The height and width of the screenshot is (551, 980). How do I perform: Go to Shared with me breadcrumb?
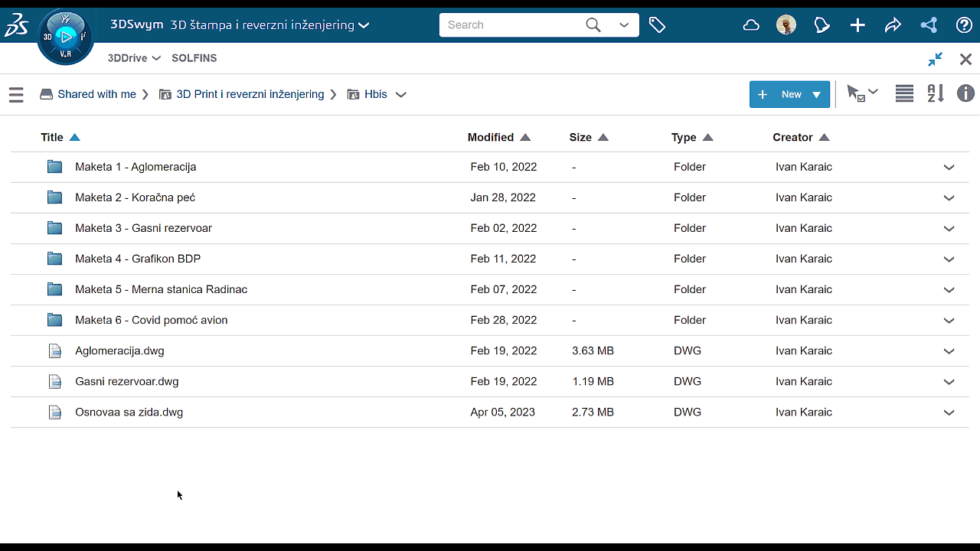(96, 94)
